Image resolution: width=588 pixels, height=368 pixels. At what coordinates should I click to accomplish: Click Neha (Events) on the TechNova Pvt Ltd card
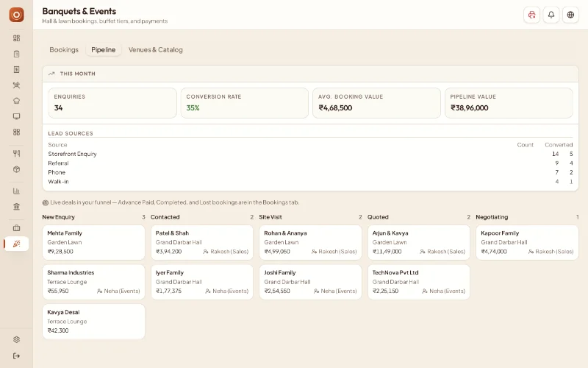444,291
